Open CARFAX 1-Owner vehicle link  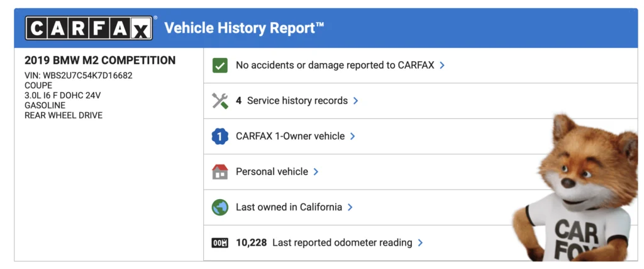pos(290,136)
